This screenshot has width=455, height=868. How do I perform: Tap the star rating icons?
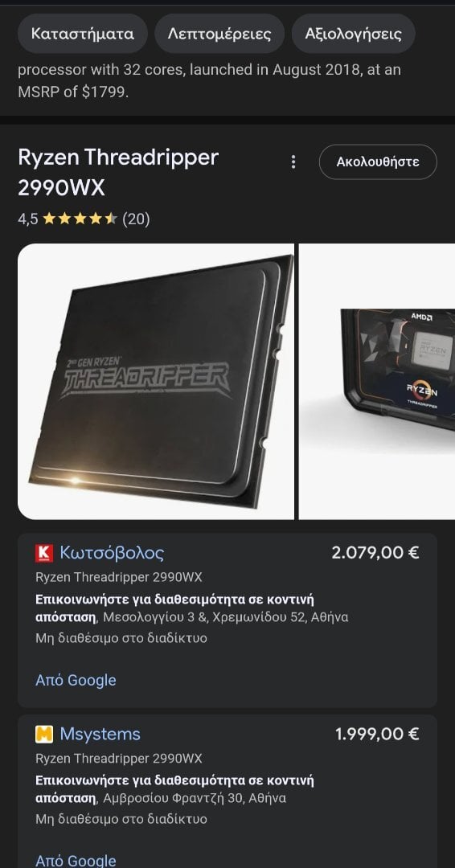coord(80,219)
